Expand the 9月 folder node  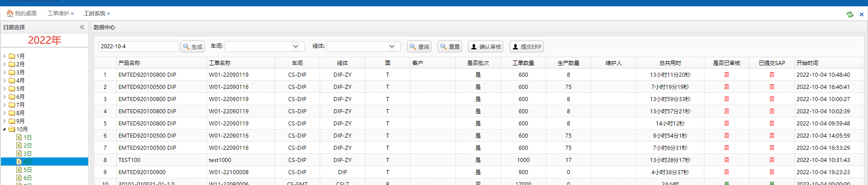click(5, 121)
